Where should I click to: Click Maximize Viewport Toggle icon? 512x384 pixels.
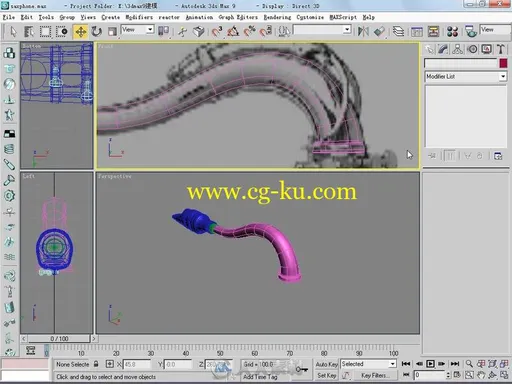pos(504,375)
